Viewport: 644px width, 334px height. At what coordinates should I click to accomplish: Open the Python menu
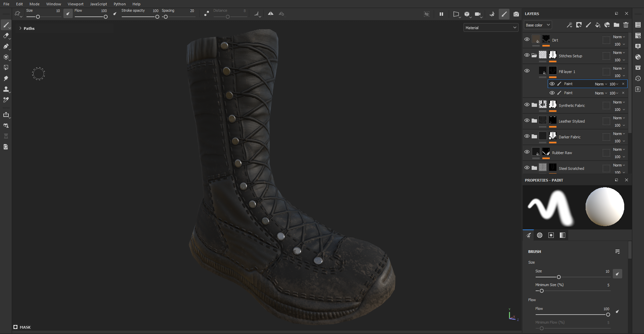(x=119, y=4)
